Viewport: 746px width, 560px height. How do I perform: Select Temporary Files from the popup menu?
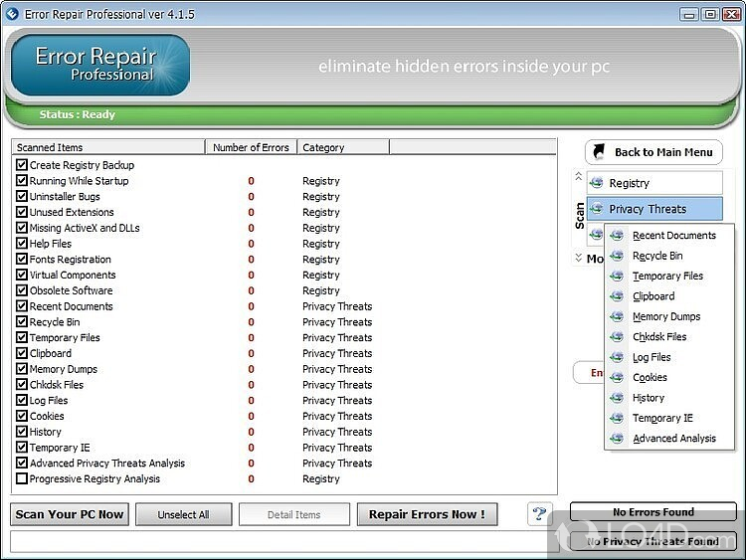[x=667, y=277]
